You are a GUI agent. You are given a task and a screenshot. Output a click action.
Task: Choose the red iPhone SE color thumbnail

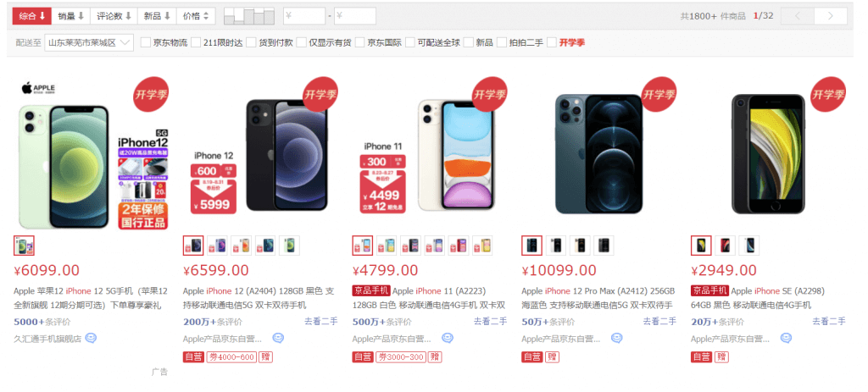[x=726, y=246]
